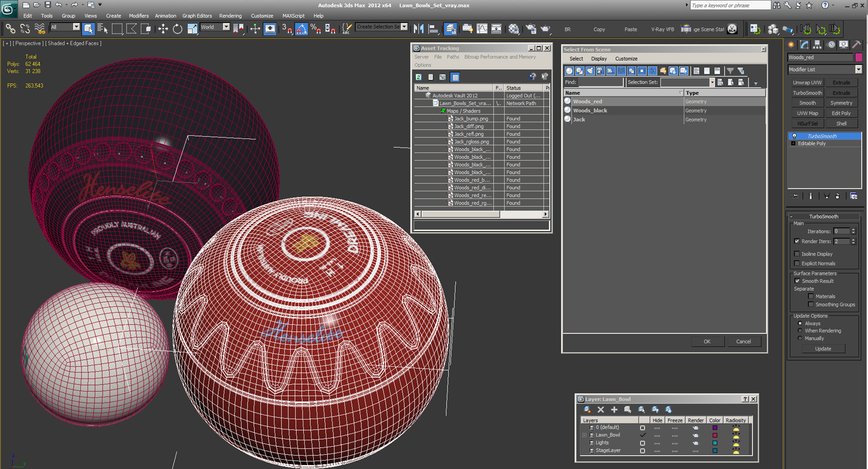868x469 pixels.
Task: Click the Update button in TurboSmooth
Action: (x=823, y=348)
